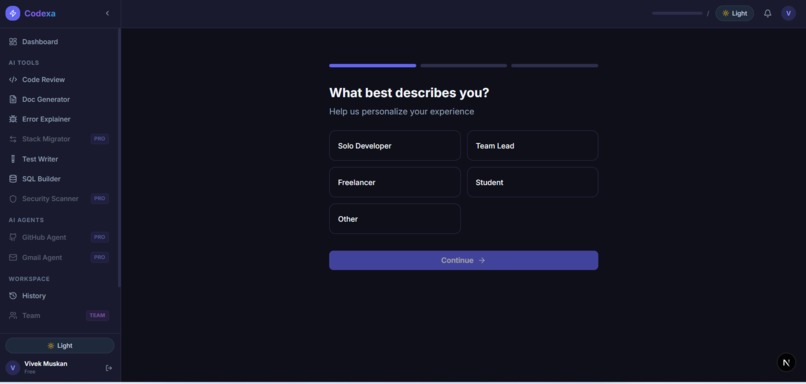Click the Codexa logo icon
The image size is (806, 384).
(13, 13)
